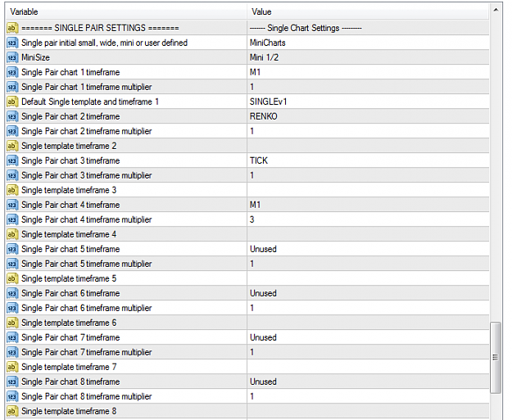Click icon beside Single Pair chart 6 timeframe
The height and width of the screenshot is (420, 512).
(x=12, y=293)
